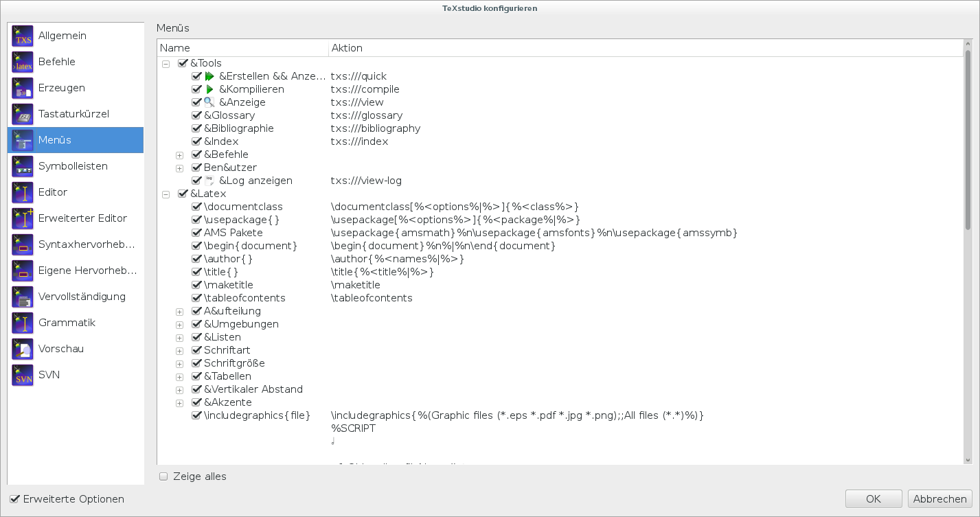Open the Erzeugen build icon
Screen dimensions: 980x517
click(x=23, y=88)
